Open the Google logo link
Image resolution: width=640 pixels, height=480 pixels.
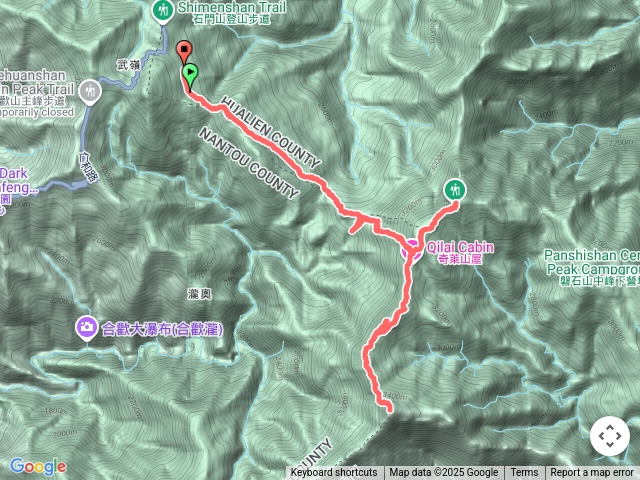(38, 466)
